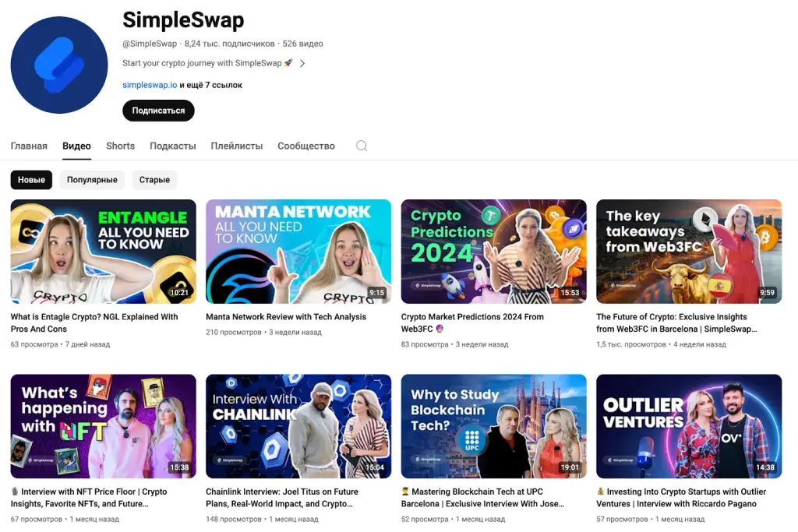Open the simpleswap.io website link
This screenshot has height=532, width=798.
[x=150, y=85]
